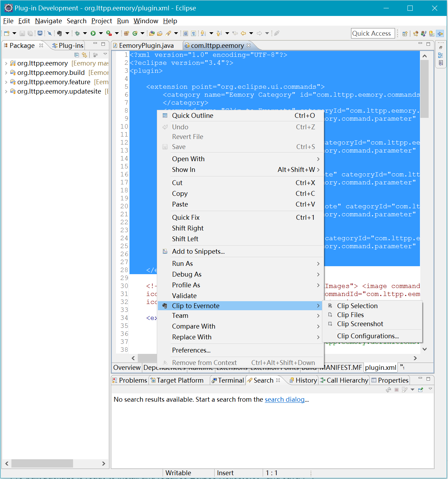
Task: Switch to the EemoryPlugin.java editor tab
Action: click(146, 45)
